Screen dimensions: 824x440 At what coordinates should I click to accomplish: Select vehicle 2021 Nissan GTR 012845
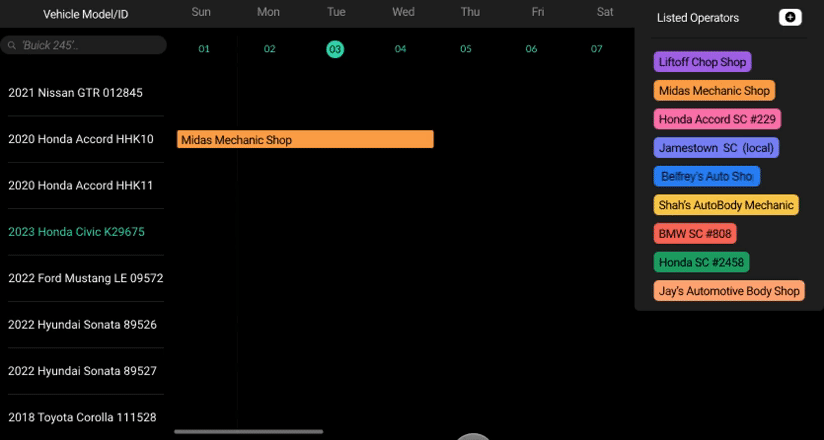[x=75, y=93]
